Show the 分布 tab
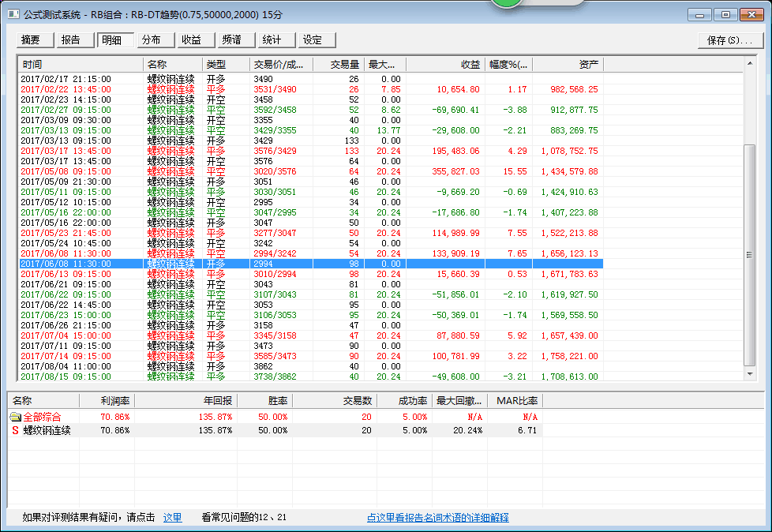The height and width of the screenshot is (532, 772). point(154,40)
